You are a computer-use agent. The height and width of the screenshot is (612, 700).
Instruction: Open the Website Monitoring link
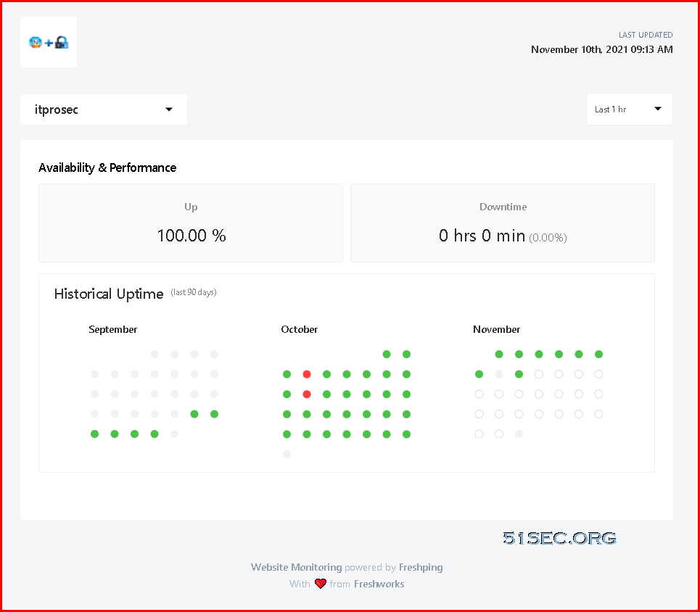[297, 567]
